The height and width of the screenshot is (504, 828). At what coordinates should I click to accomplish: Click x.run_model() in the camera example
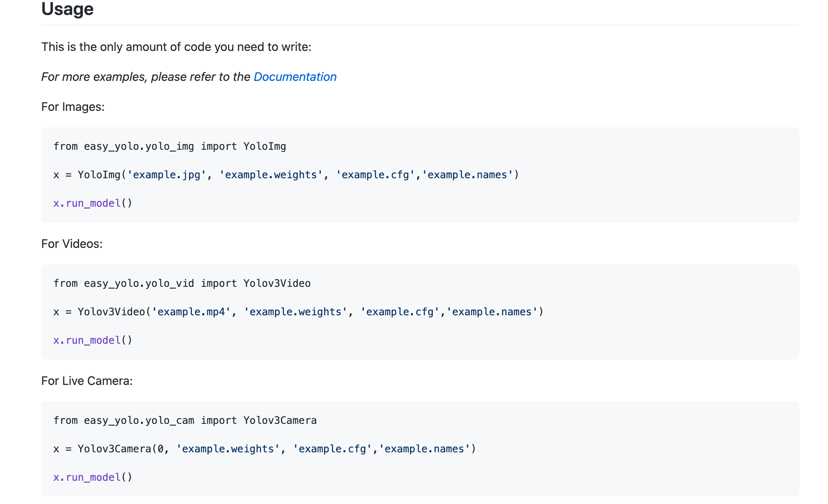(92, 477)
